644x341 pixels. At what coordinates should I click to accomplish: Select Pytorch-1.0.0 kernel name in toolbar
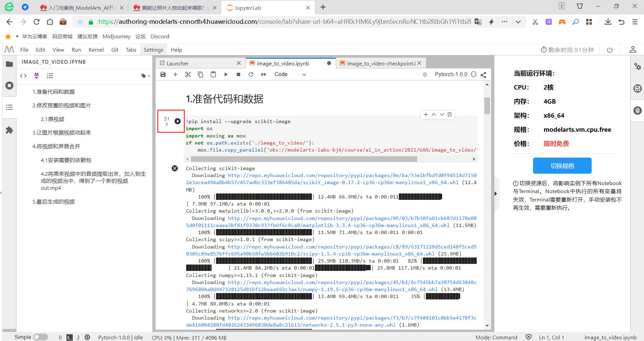tap(451, 74)
